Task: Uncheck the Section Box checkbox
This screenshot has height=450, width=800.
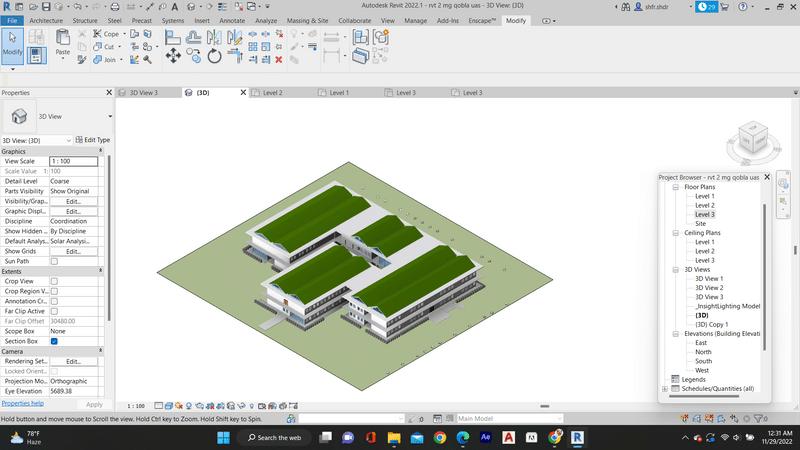Action: click(54, 341)
